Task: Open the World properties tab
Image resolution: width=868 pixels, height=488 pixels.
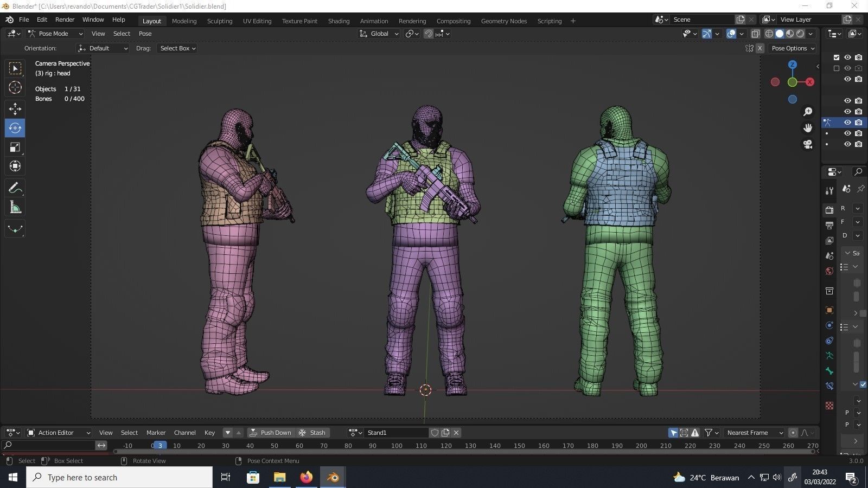Action: (x=829, y=271)
